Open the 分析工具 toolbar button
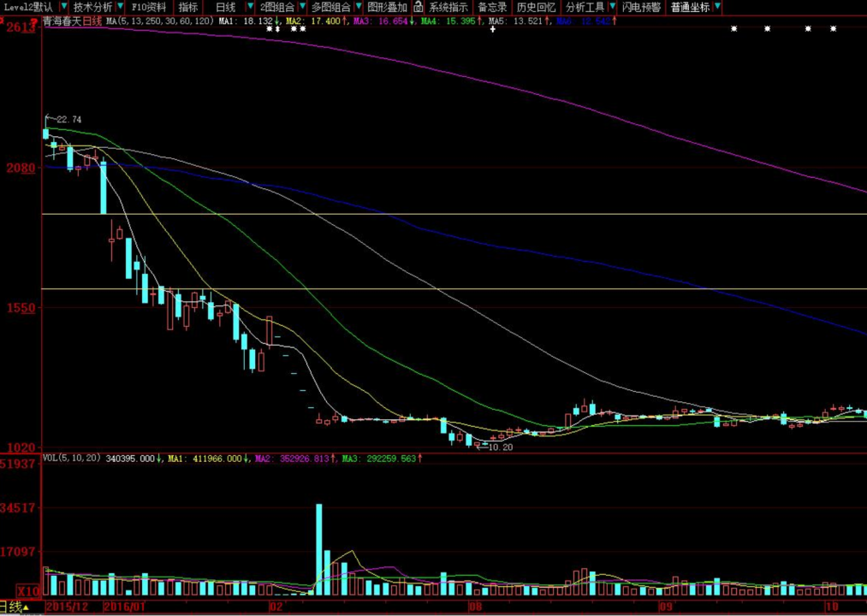The image size is (867, 616). 586,7
